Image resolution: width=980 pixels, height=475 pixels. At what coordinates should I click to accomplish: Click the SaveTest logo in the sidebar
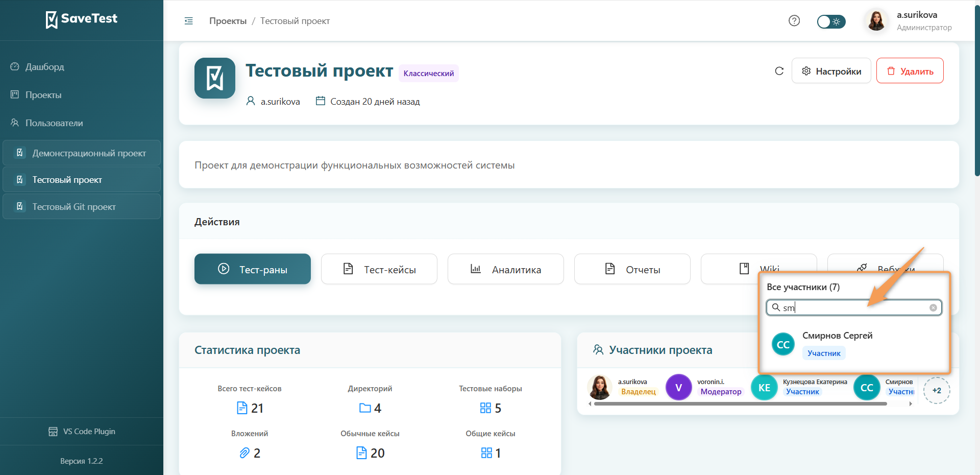(82, 19)
